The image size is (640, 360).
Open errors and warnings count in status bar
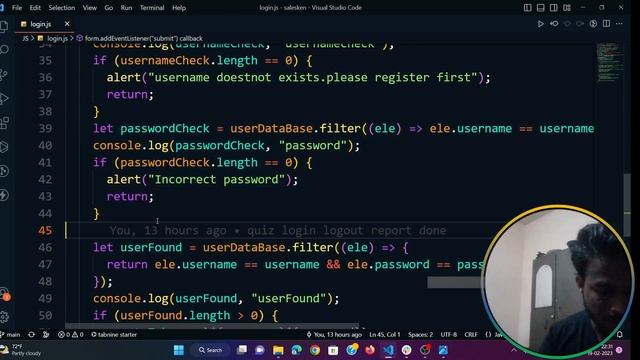click(x=70, y=334)
